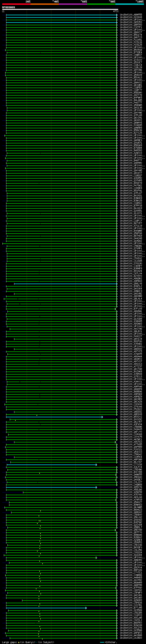Select label UniRef100_B6AAM9
The height and width of the screenshot is (644, 146).
point(131,583)
